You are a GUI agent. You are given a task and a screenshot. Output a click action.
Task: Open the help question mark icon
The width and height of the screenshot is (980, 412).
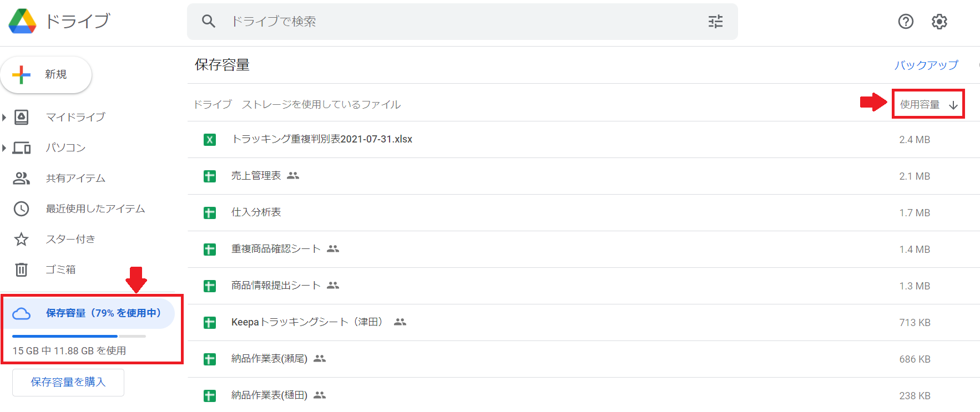[906, 22]
